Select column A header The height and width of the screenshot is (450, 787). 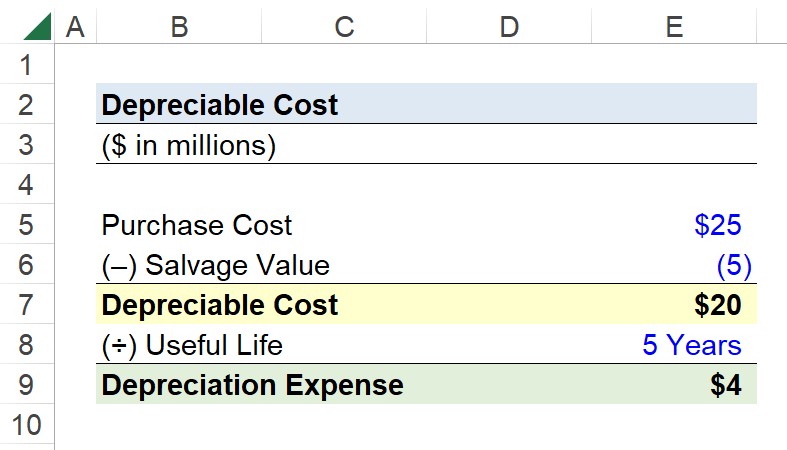[x=75, y=26]
